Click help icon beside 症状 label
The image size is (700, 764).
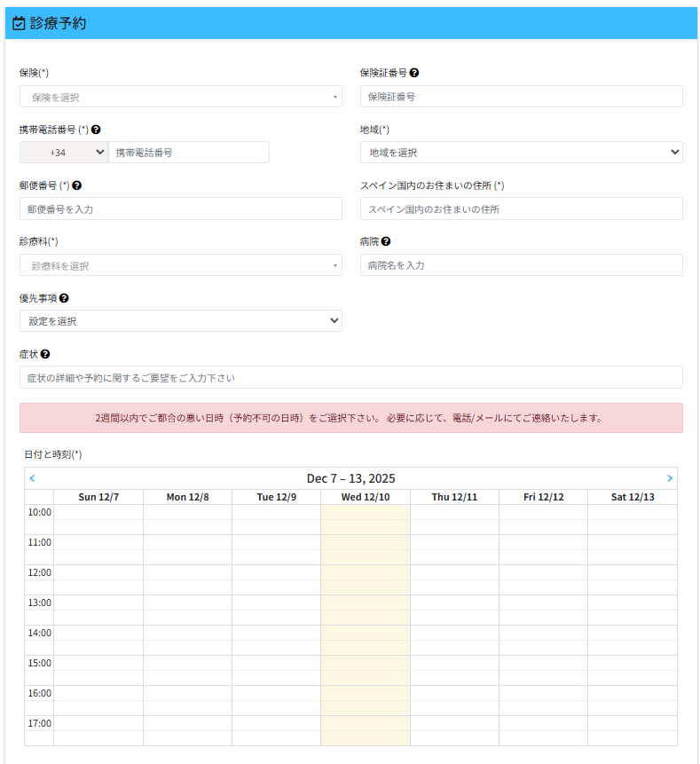pos(45,354)
